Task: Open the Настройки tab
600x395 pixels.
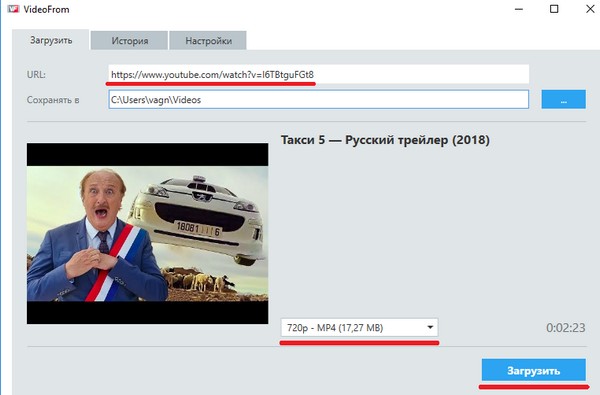Action: [208, 41]
